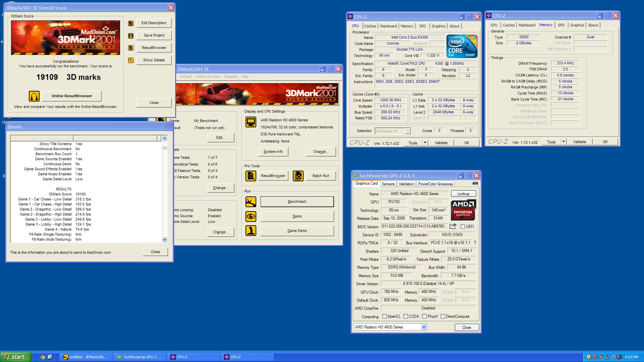Click the red security shield tray icon

click(x=595, y=357)
